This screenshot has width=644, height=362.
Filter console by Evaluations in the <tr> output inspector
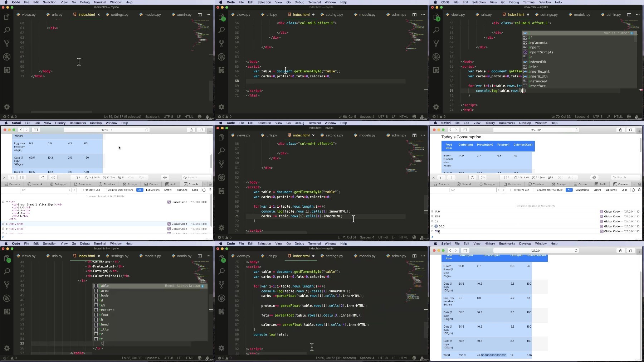click(x=153, y=190)
